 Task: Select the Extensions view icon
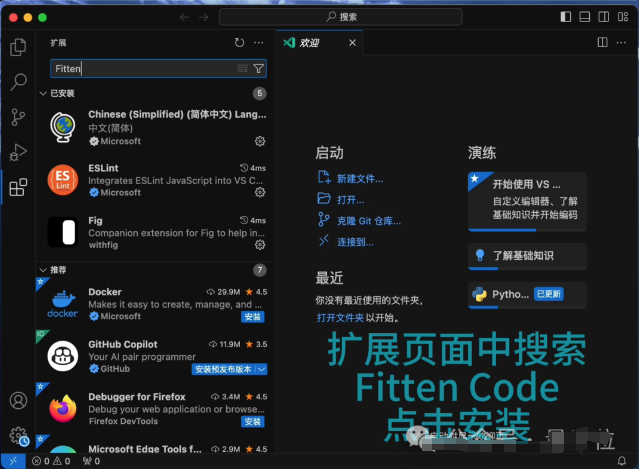(x=18, y=187)
